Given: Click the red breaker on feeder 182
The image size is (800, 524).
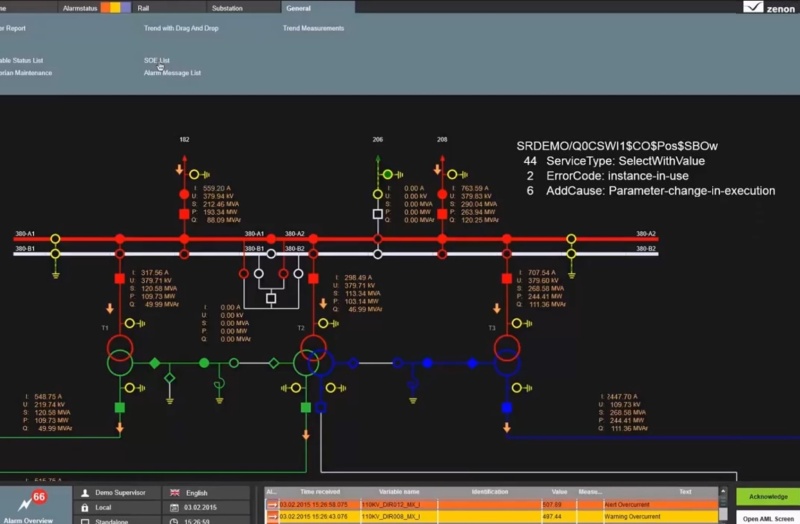Looking at the screenshot, I should click(x=183, y=214).
